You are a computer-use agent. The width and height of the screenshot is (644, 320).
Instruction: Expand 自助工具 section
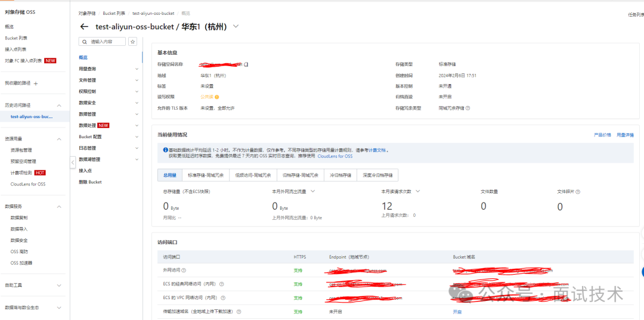coord(59,285)
